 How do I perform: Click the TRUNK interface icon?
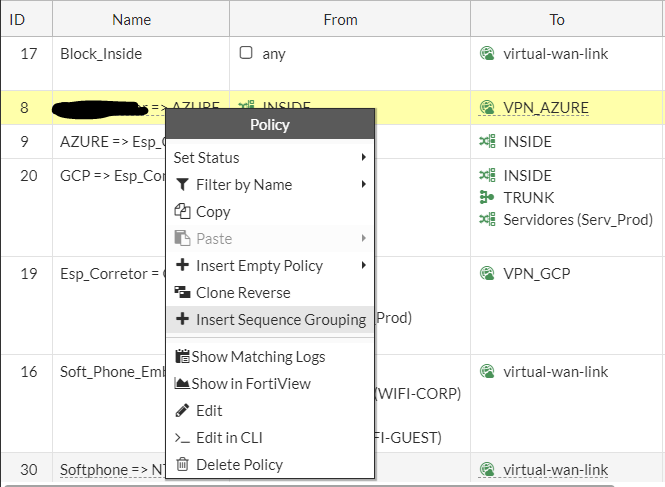pos(487,198)
